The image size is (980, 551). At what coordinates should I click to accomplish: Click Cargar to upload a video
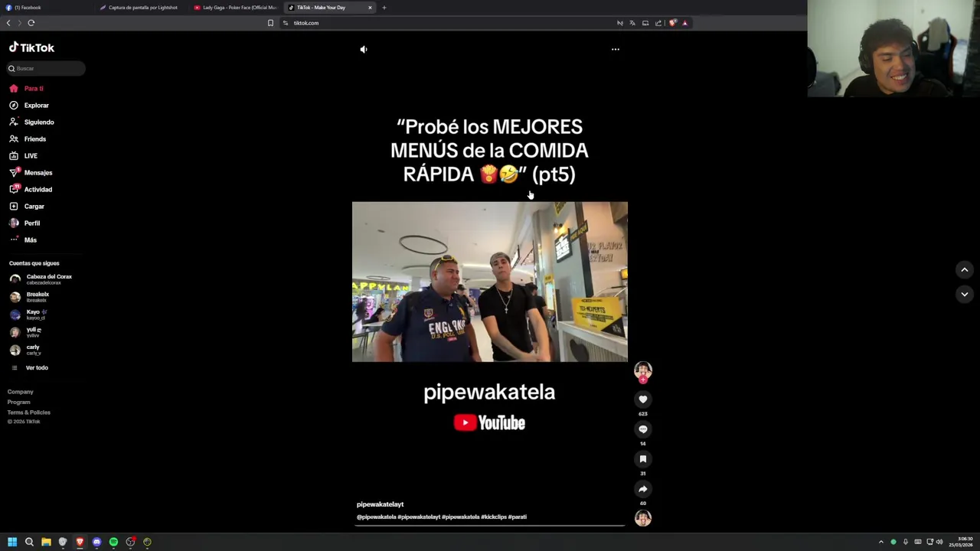tap(27, 207)
